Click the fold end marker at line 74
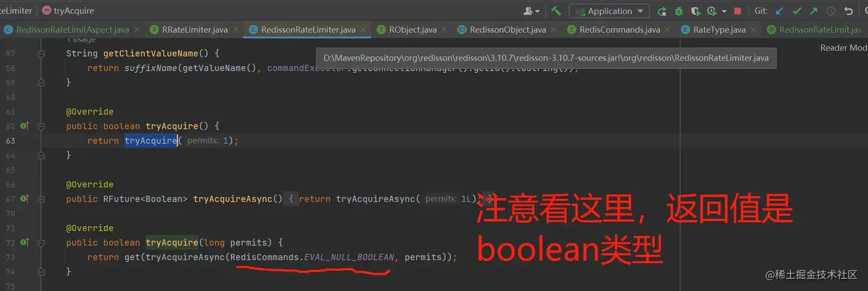 pos(41,271)
